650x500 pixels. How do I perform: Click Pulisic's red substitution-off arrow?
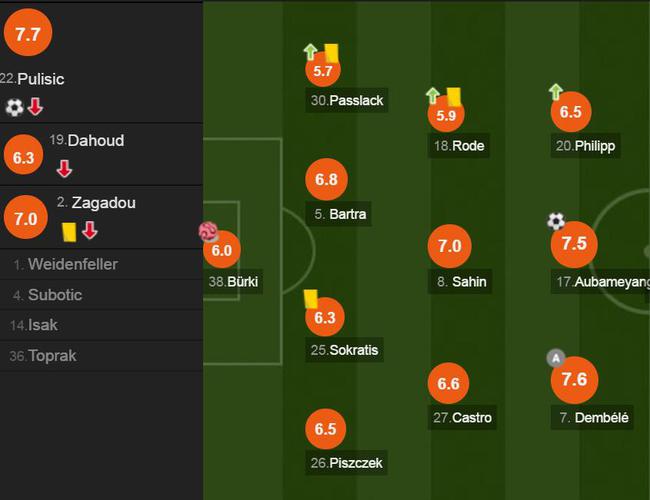point(35,107)
